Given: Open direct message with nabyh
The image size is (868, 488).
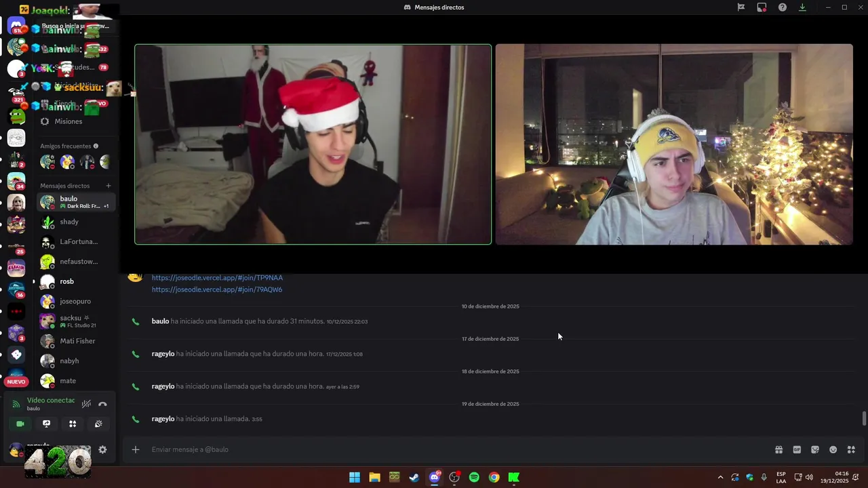Looking at the screenshot, I should point(76,361).
